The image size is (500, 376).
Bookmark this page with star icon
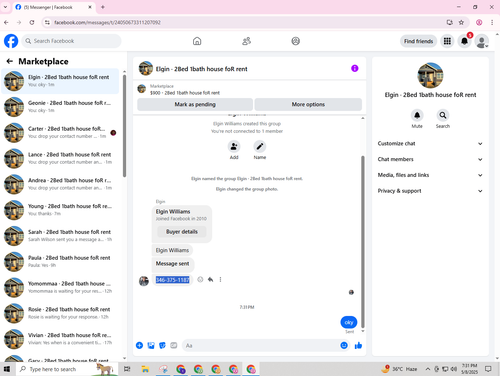click(461, 22)
